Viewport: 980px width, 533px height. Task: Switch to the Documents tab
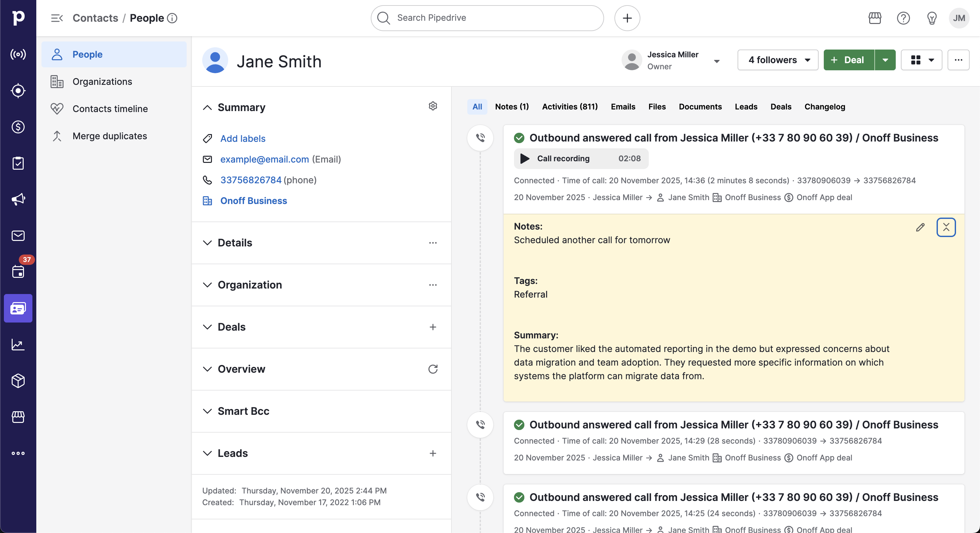coord(700,107)
